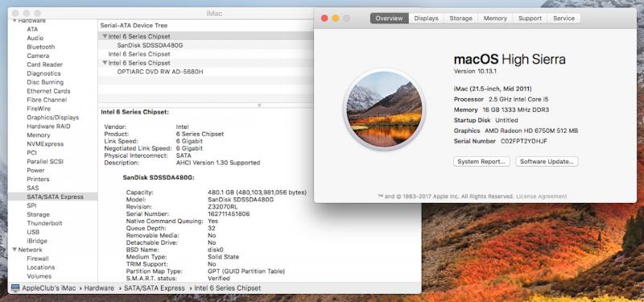Select Disc Burning in the sidebar
The height and width of the screenshot is (302, 644).
(45, 82)
